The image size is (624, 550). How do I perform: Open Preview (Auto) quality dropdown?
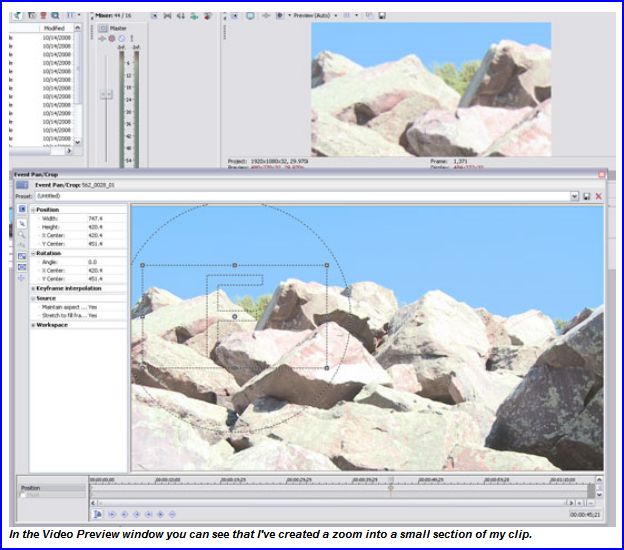[x=335, y=16]
